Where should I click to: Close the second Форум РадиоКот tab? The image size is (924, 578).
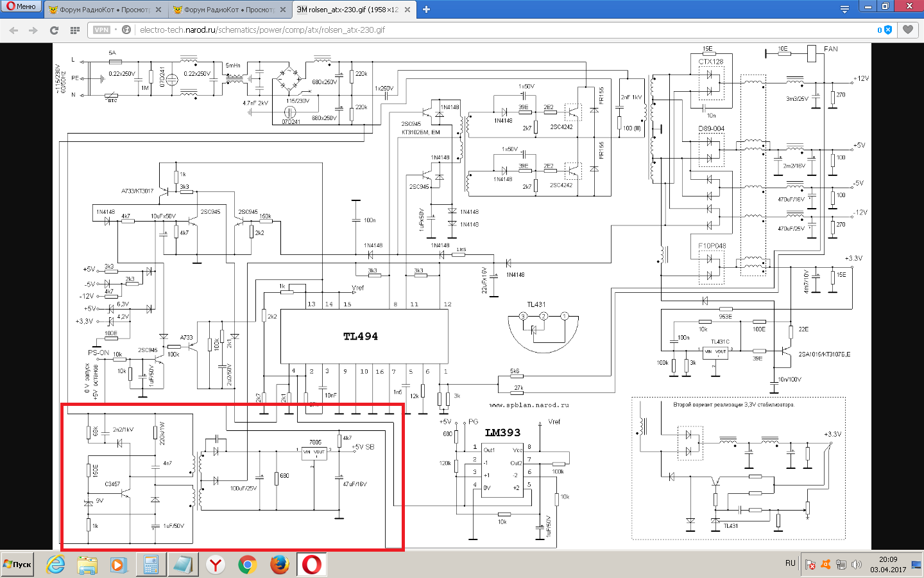(282, 10)
